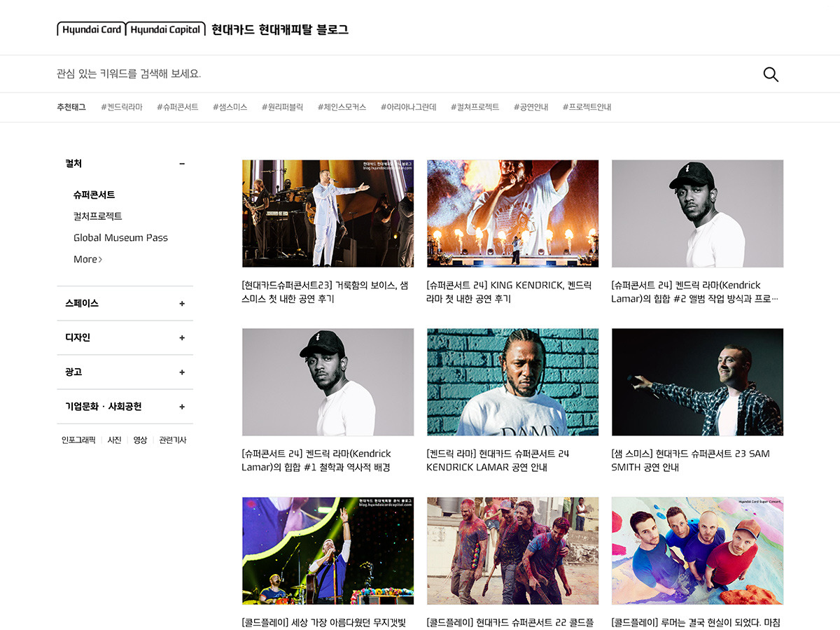
Task: Open the KING KENDRICK fire stage thumbnail
Action: (x=512, y=213)
